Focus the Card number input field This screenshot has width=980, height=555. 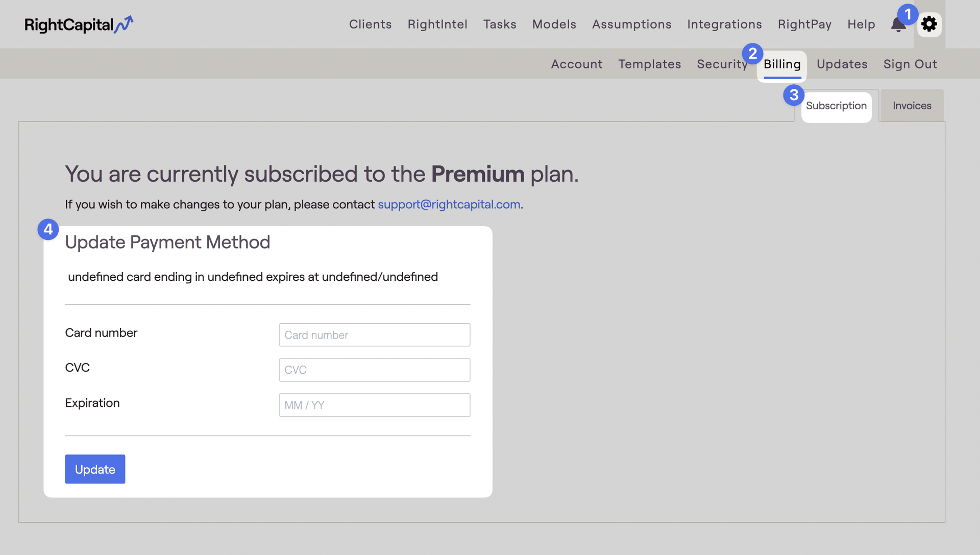click(375, 335)
